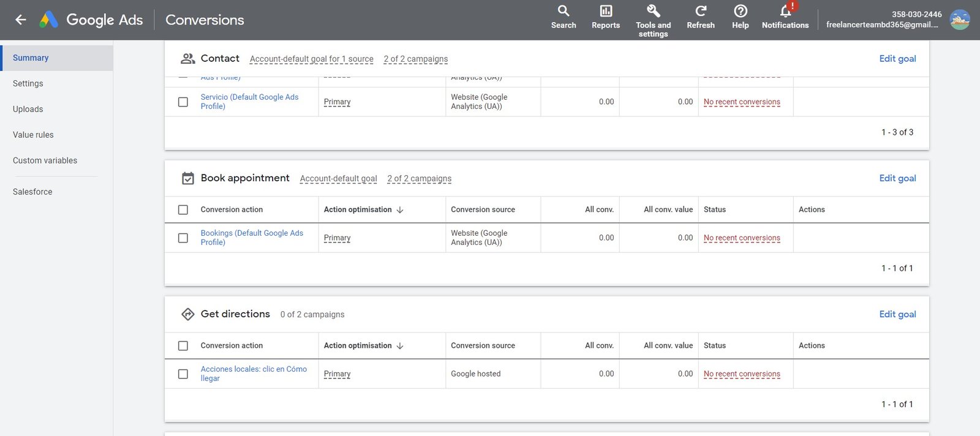Go back with the left arrow icon

click(x=21, y=20)
